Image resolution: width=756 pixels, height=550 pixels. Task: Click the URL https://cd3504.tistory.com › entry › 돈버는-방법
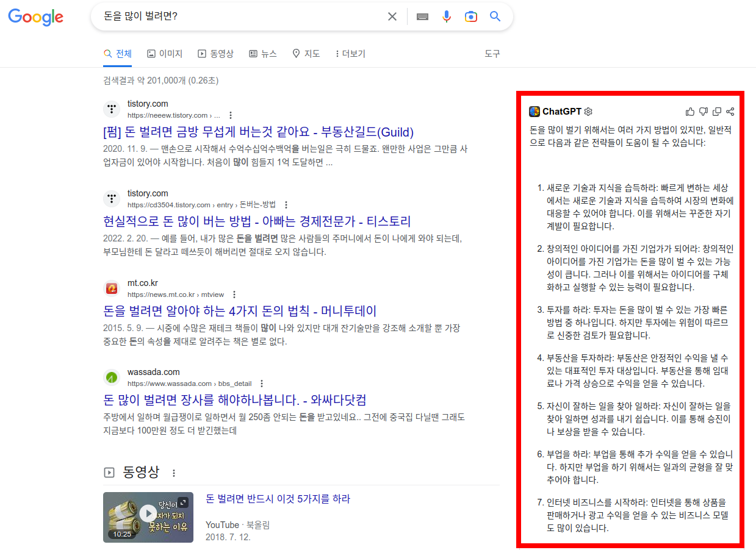coord(201,205)
